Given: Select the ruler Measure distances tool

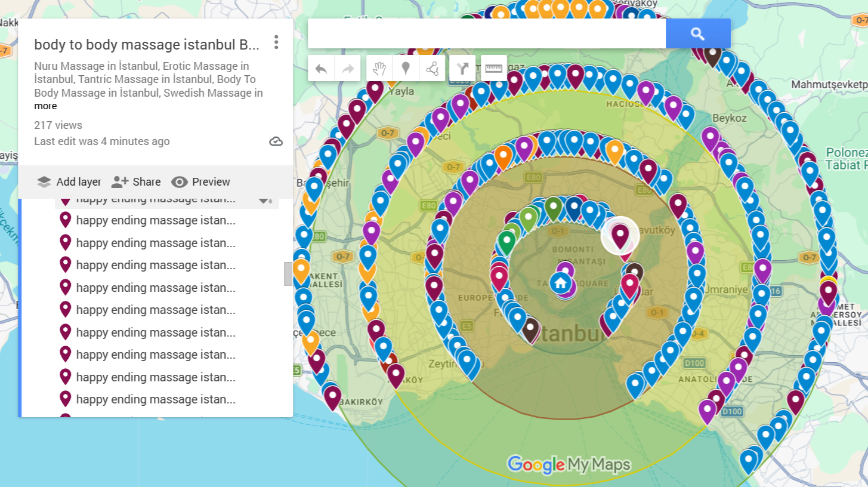Looking at the screenshot, I should point(493,69).
